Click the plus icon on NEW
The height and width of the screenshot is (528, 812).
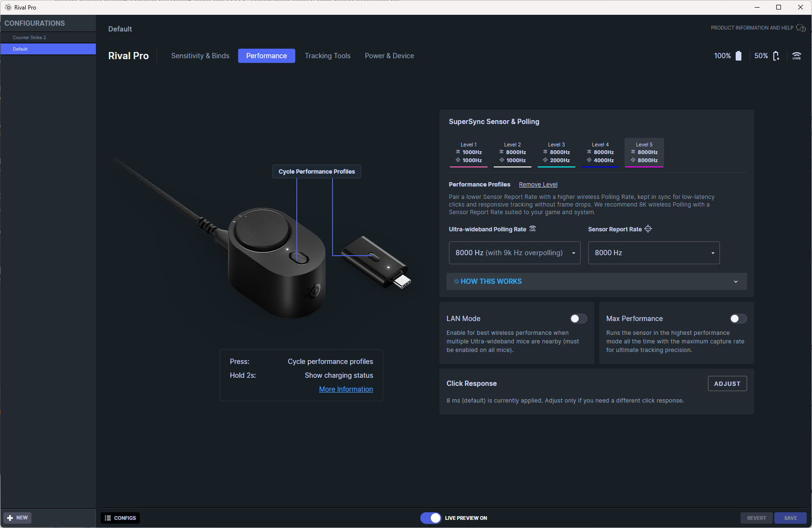10,518
